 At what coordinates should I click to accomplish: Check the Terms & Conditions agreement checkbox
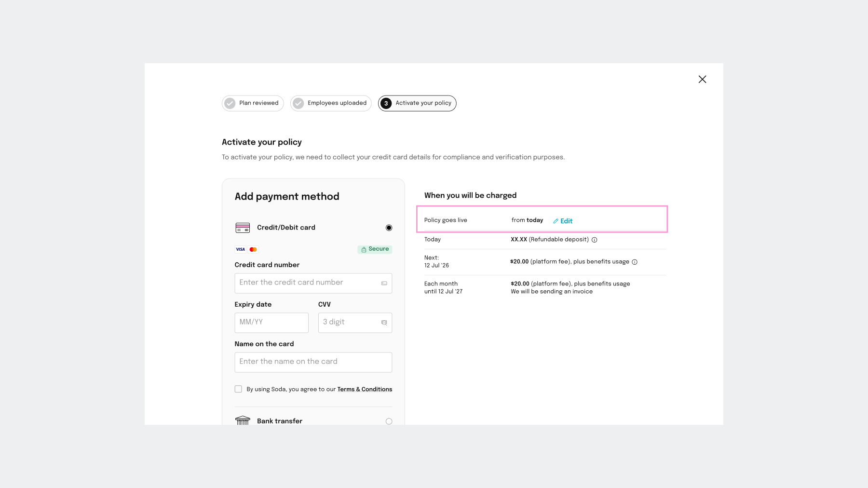(x=238, y=389)
